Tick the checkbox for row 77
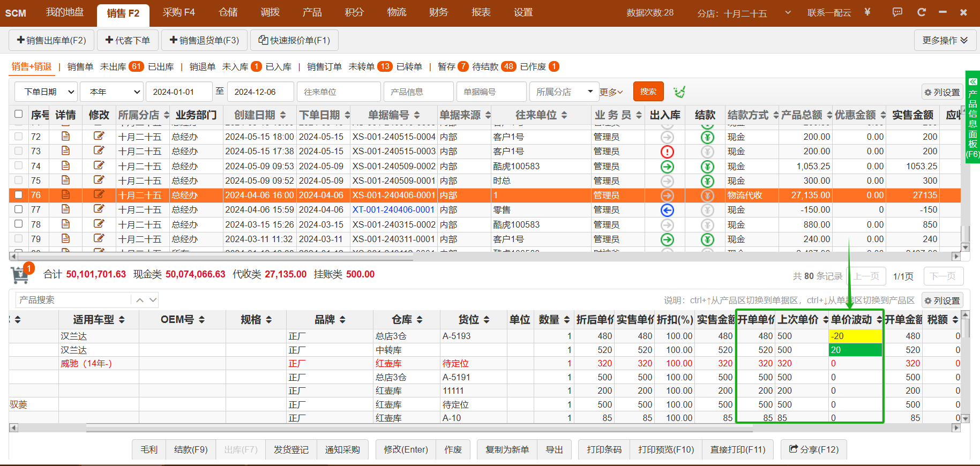 pyautogui.click(x=19, y=209)
